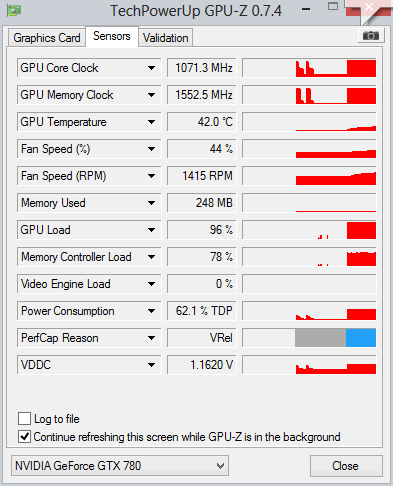Expand the GPU Temperature dropdown arrow

[x=151, y=122]
